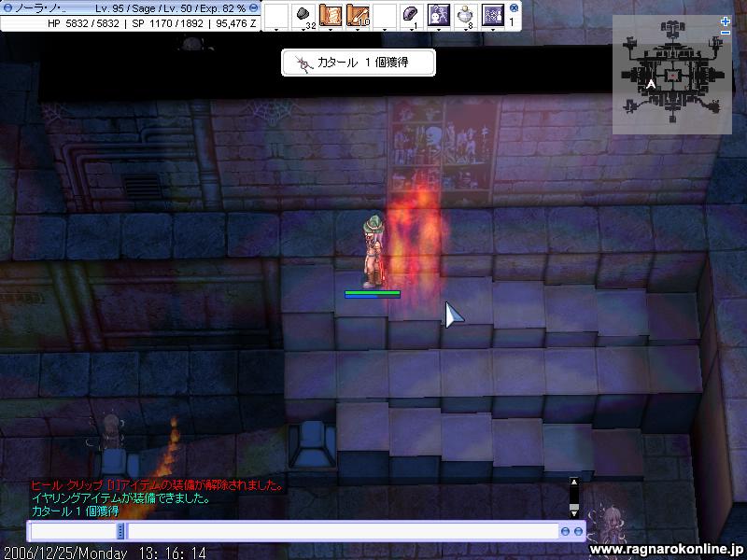The image size is (747, 560).
Task: Click the second round button right of chat input
Action: [x=578, y=531]
